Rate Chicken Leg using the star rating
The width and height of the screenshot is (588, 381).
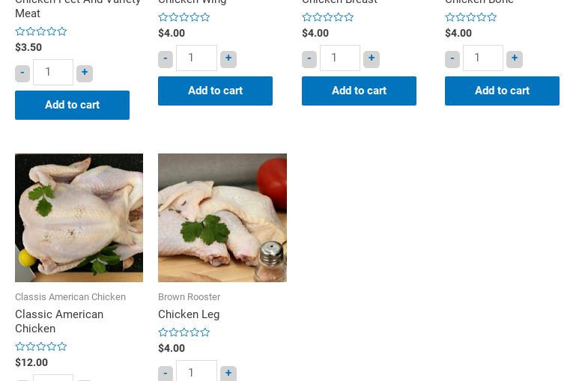point(184,332)
